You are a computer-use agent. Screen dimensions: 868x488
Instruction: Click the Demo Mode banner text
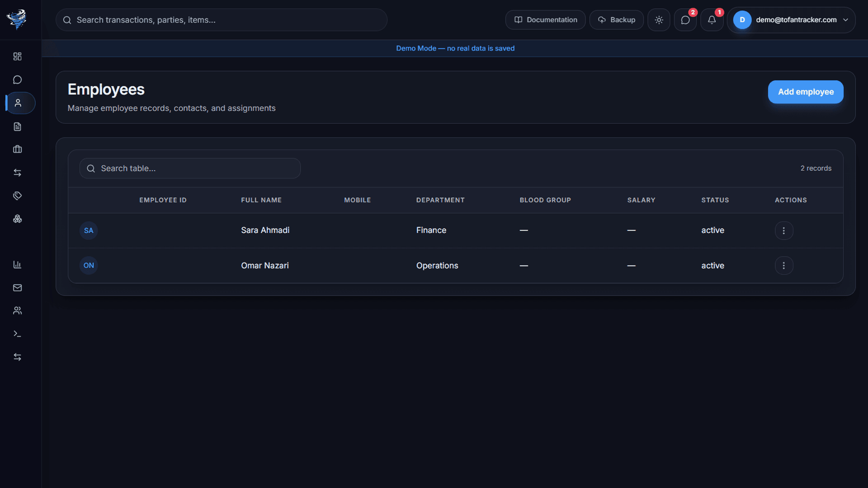[455, 48]
